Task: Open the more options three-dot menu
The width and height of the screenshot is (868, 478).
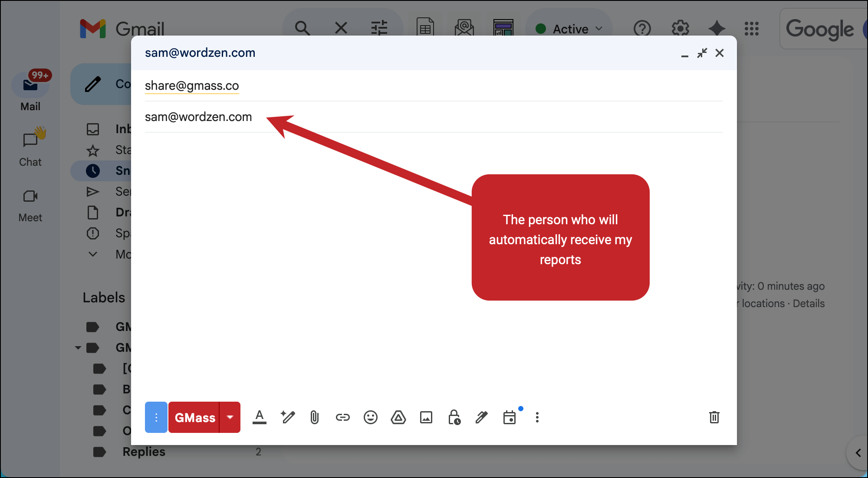Action: pyautogui.click(x=537, y=417)
